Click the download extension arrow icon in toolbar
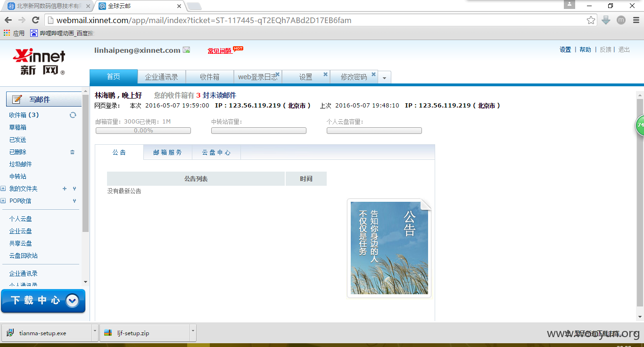The width and height of the screenshot is (644, 347). 606,20
